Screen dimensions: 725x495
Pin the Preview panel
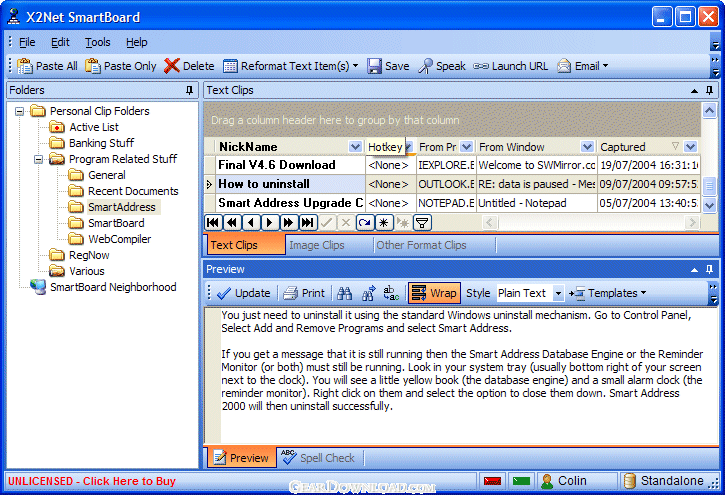pyautogui.click(x=709, y=269)
